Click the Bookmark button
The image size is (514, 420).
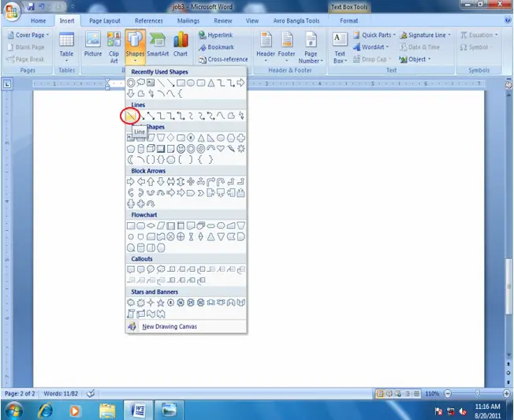pos(216,46)
